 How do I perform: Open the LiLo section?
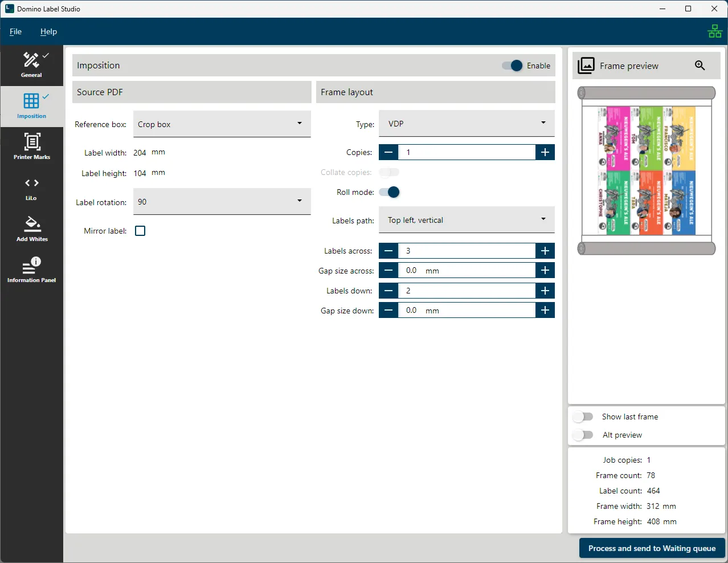click(31, 188)
